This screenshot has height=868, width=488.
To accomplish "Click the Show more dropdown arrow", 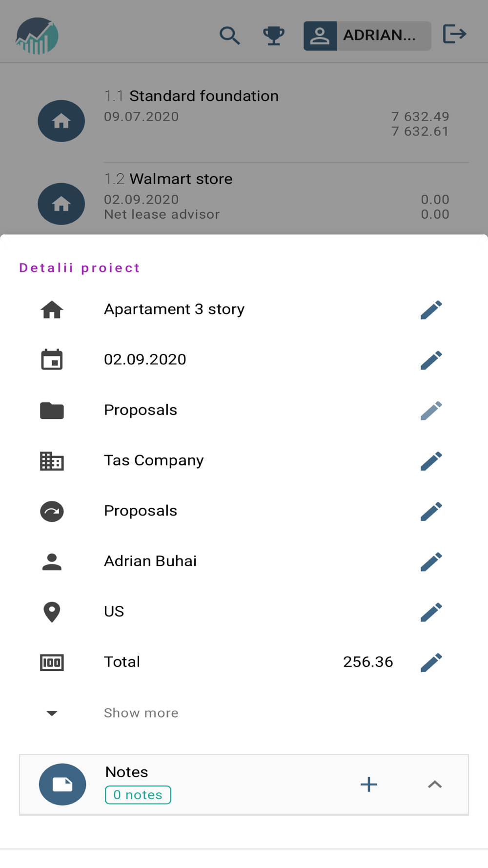I will (x=52, y=713).
